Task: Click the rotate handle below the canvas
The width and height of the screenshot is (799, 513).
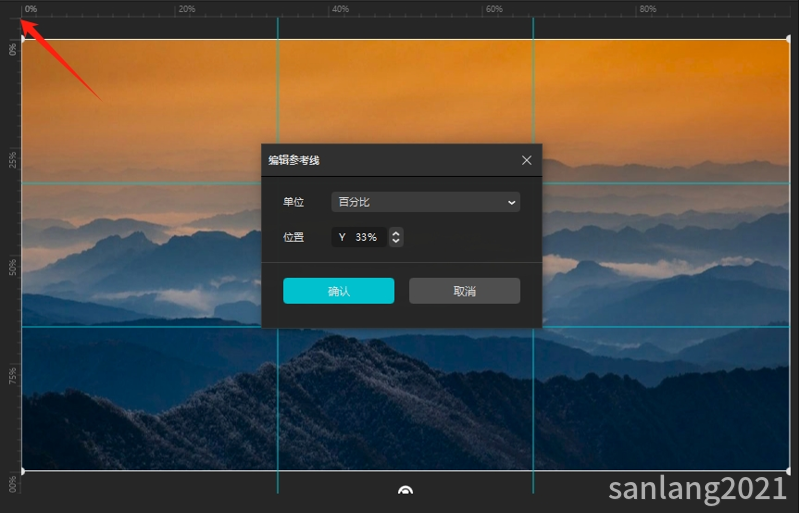Action: (405, 491)
